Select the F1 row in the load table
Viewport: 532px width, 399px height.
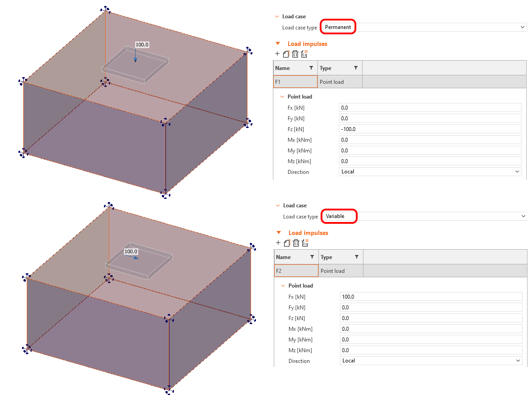pos(295,82)
